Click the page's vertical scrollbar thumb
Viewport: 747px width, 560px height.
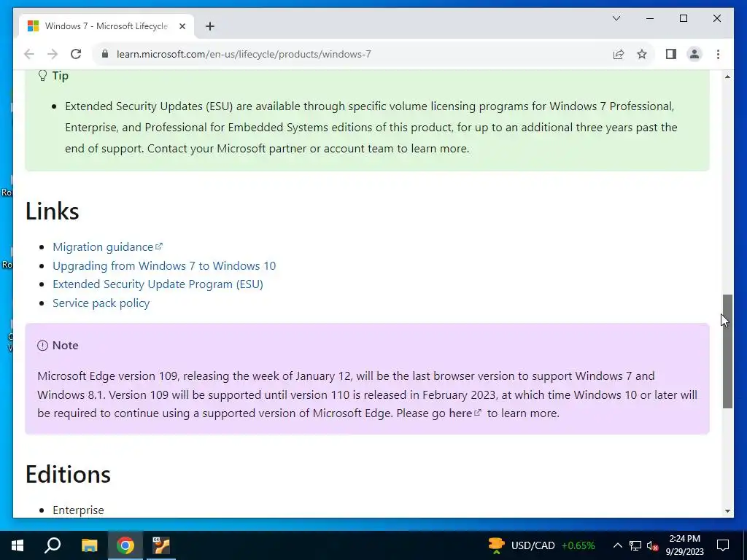pos(727,351)
